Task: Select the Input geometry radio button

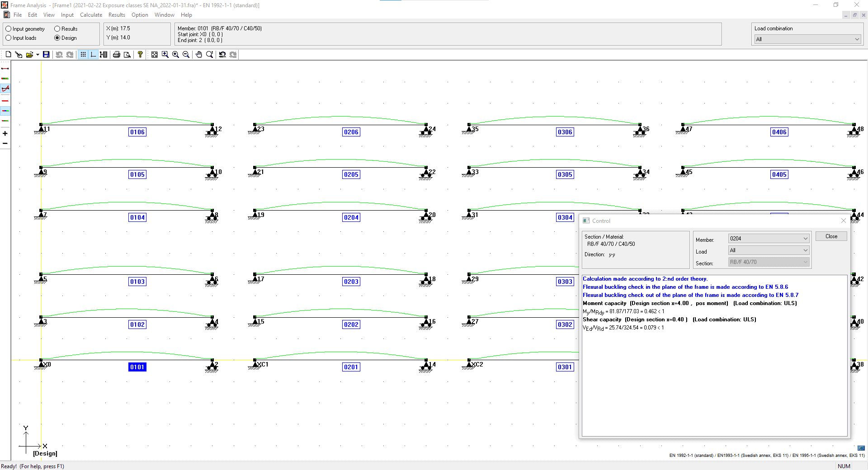Action: click(8, 28)
